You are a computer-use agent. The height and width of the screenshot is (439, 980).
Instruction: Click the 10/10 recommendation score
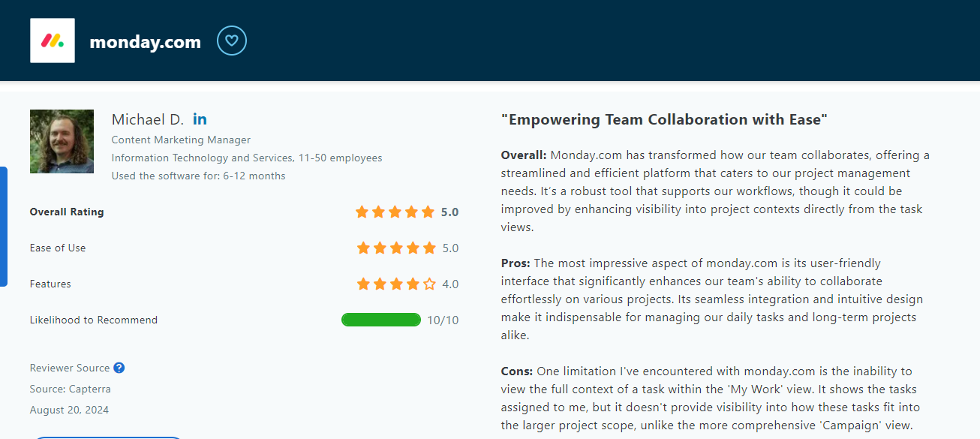click(443, 320)
